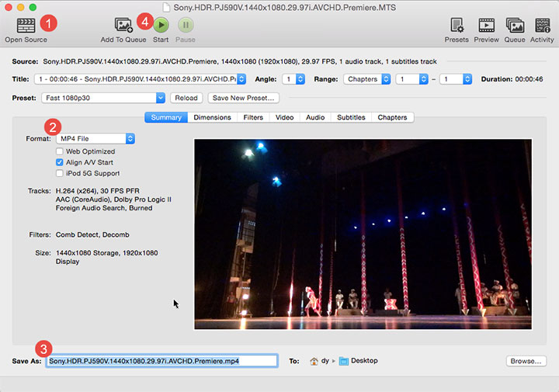Open the Format MP4 File dropdown

pos(95,138)
